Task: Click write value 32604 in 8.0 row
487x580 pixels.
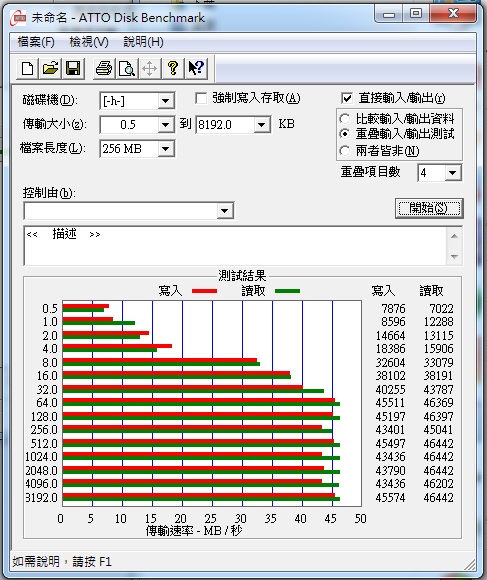Action: [x=390, y=362]
